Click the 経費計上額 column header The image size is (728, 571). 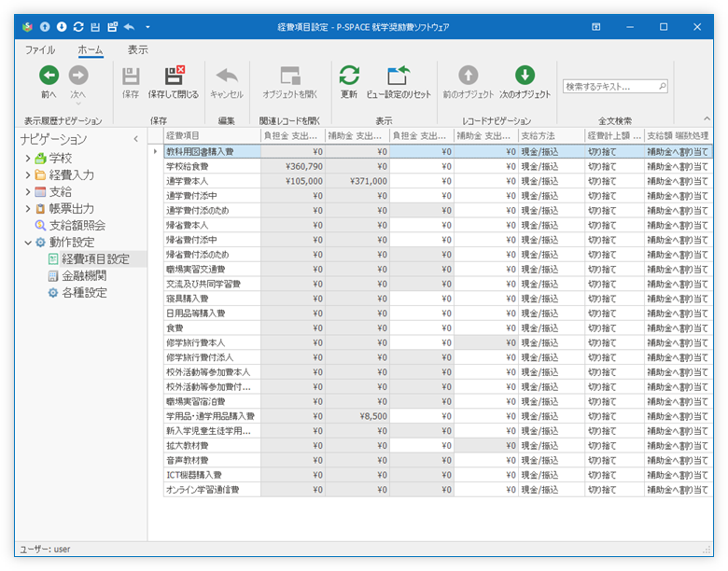point(614,135)
